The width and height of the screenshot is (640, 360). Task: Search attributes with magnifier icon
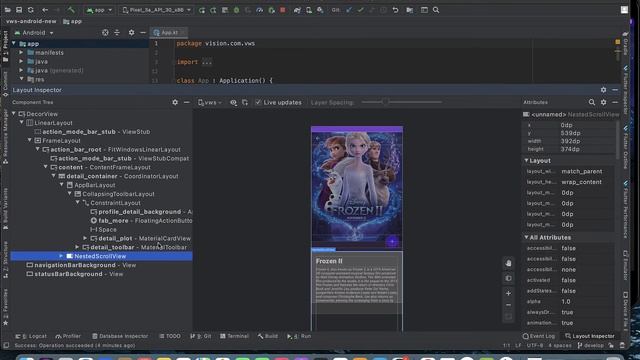pyautogui.click(x=592, y=102)
